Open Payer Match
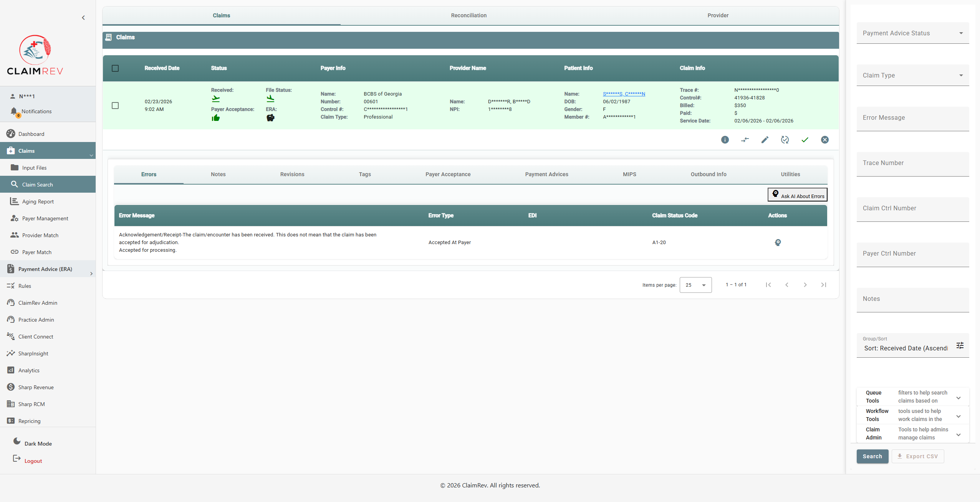Viewport: 980px width, 502px height. pos(48,252)
